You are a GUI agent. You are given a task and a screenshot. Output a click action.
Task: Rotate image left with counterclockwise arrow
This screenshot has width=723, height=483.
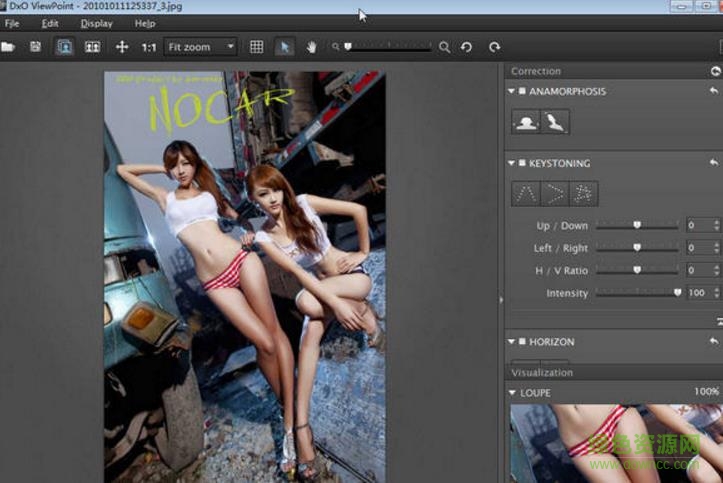point(466,47)
